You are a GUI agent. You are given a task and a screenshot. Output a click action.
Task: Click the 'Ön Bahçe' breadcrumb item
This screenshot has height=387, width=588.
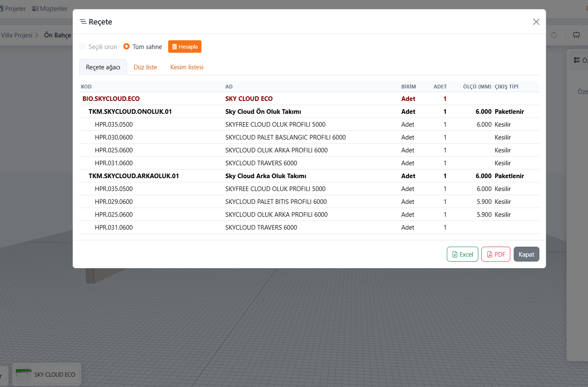point(58,35)
